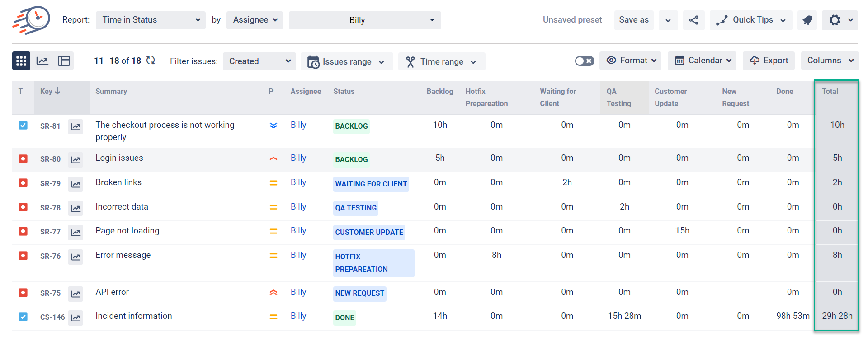This screenshot has height=340, width=868.
Task: Open the Calendar menu
Action: click(702, 61)
